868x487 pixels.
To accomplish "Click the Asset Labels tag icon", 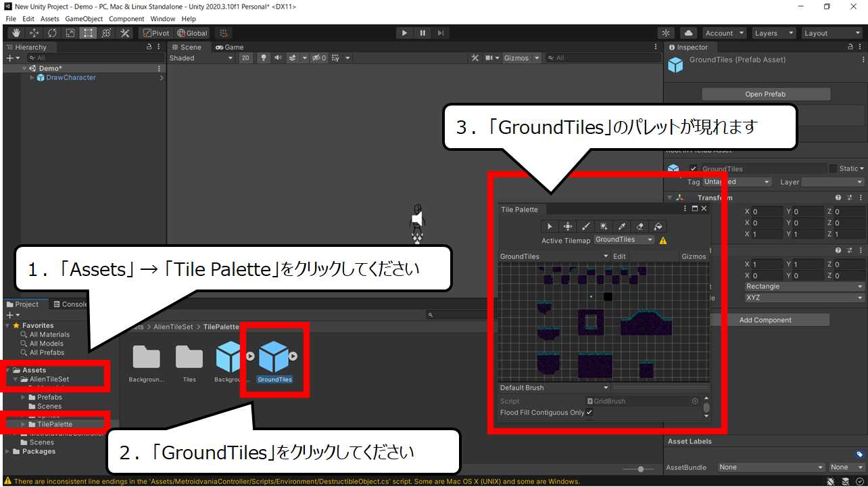I will pyautogui.click(x=860, y=455).
